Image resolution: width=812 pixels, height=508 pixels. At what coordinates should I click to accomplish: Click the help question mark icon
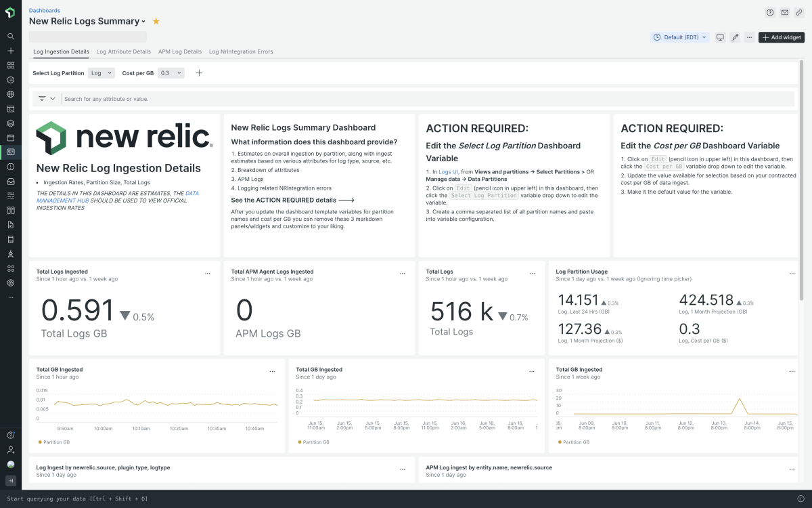769,12
